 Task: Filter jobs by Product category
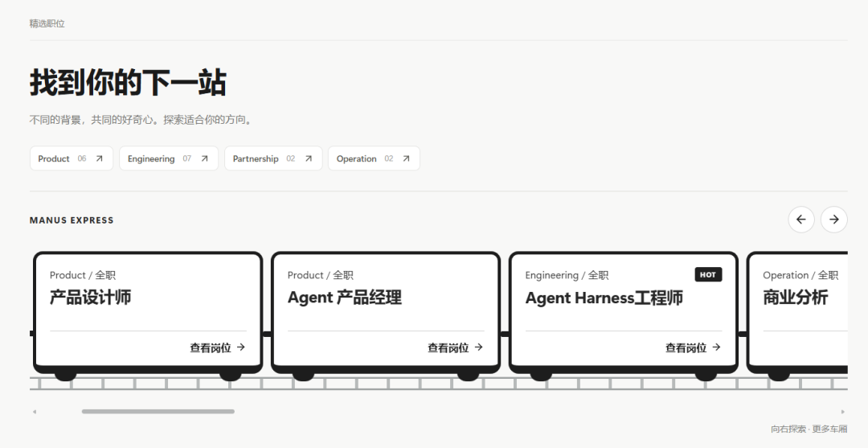tap(72, 158)
